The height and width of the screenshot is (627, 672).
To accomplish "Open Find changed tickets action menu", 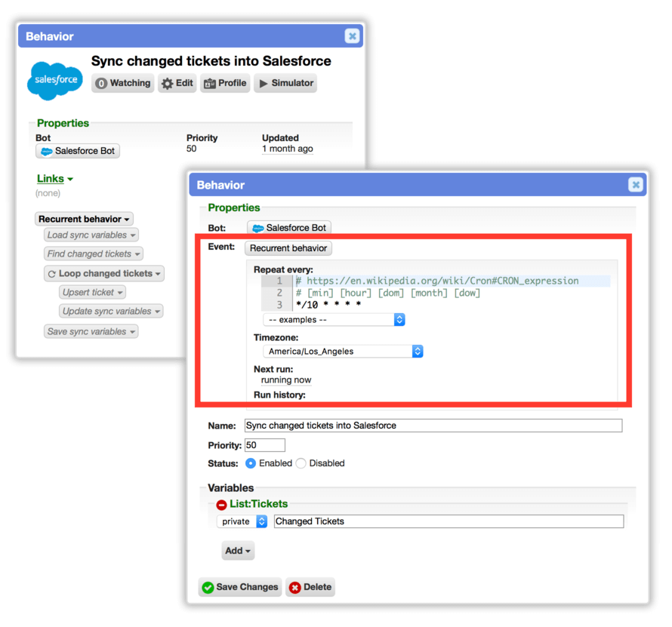I will point(94,254).
